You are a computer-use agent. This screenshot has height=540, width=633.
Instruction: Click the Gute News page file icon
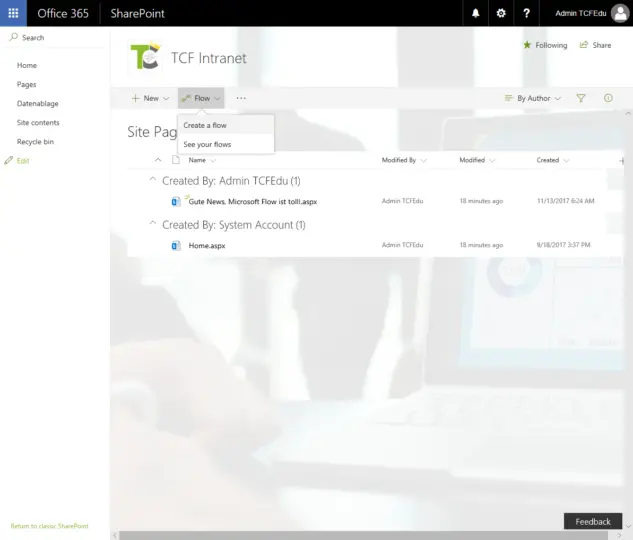(176, 201)
